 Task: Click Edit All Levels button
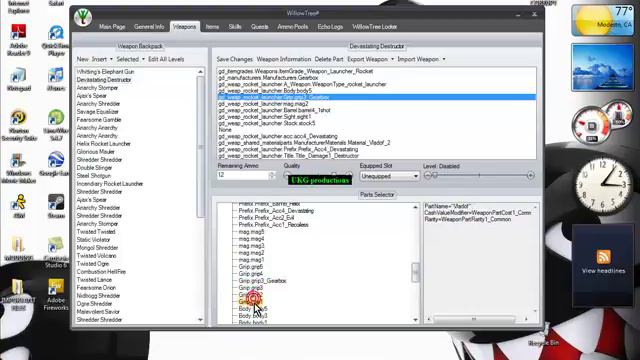[166, 59]
